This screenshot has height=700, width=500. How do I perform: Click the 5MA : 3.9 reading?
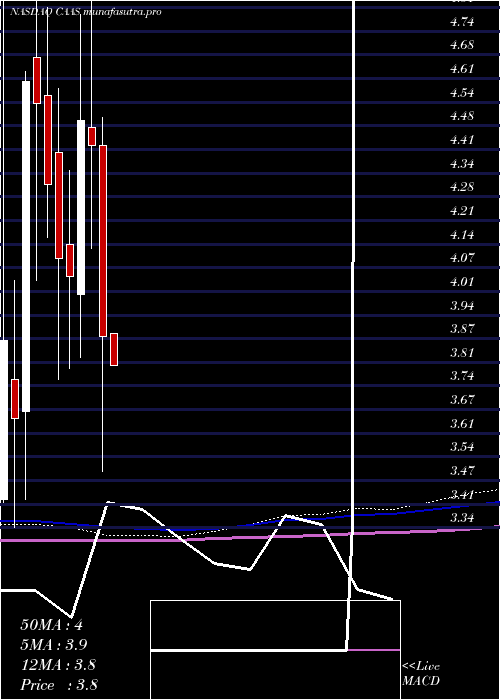point(54,645)
